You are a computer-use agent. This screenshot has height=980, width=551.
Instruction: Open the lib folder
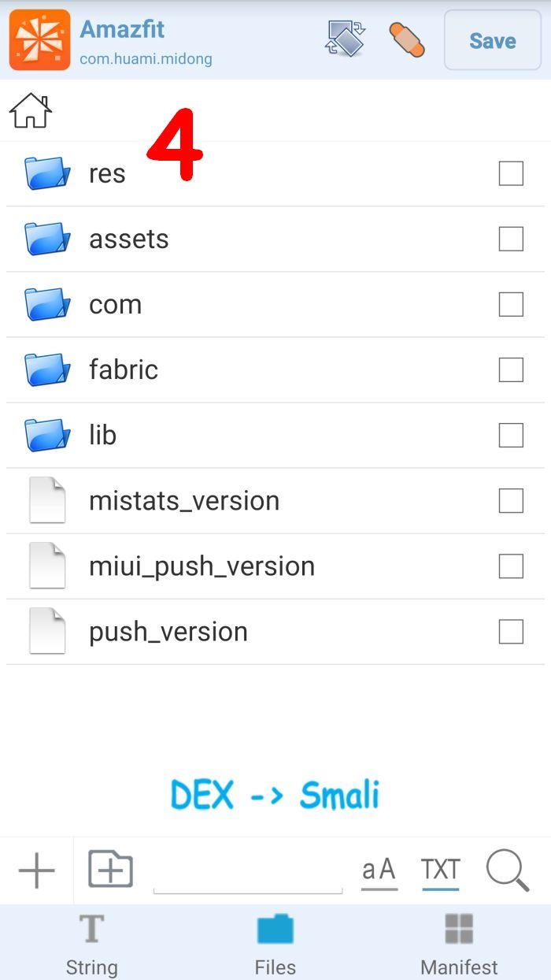pyautogui.click(x=102, y=435)
